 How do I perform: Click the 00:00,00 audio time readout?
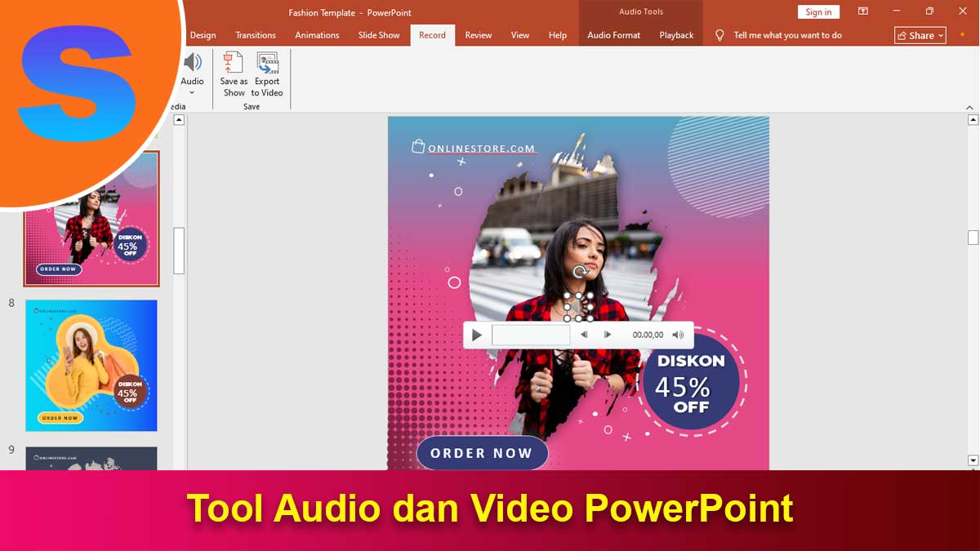pos(648,335)
